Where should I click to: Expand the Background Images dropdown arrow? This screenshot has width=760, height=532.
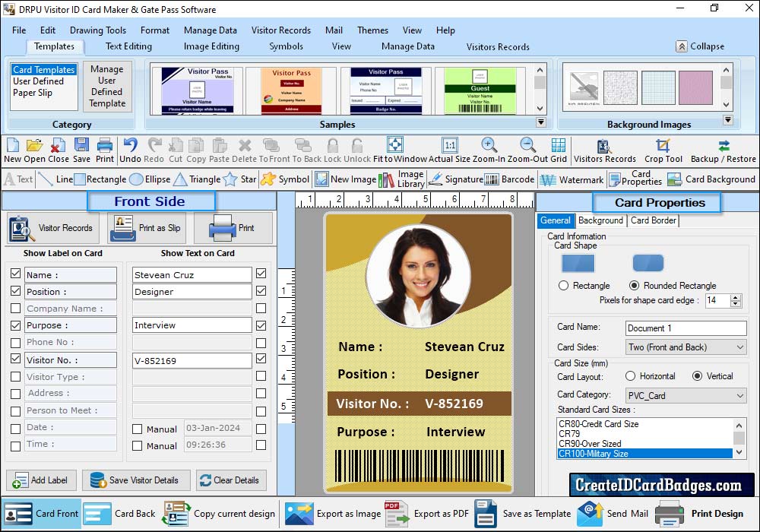[x=727, y=119]
